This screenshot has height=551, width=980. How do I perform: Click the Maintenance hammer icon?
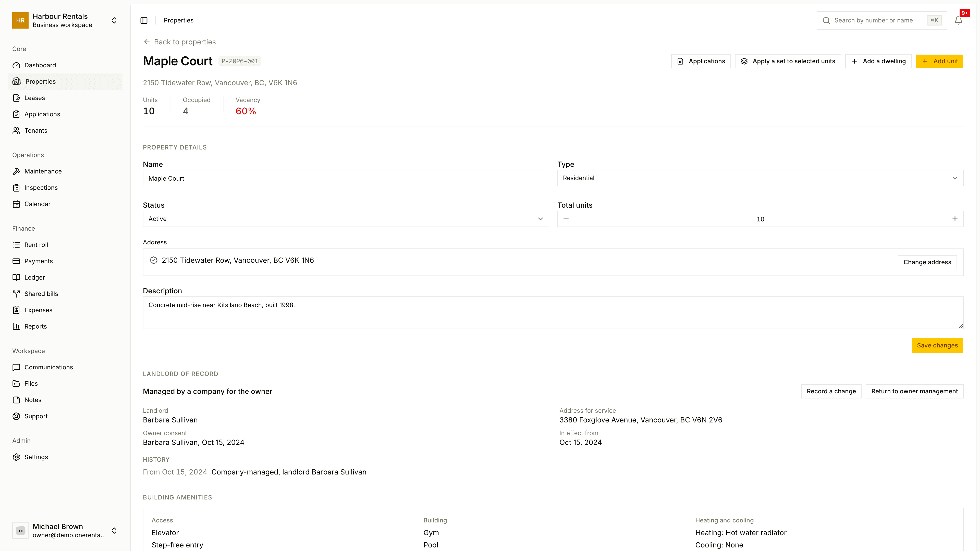click(x=16, y=171)
